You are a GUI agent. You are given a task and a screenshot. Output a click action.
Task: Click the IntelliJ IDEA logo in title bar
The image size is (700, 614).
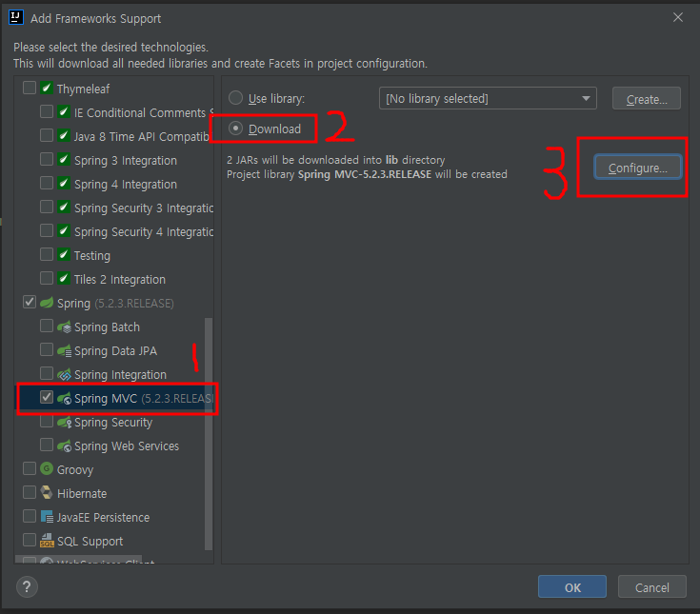coord(16,17)
